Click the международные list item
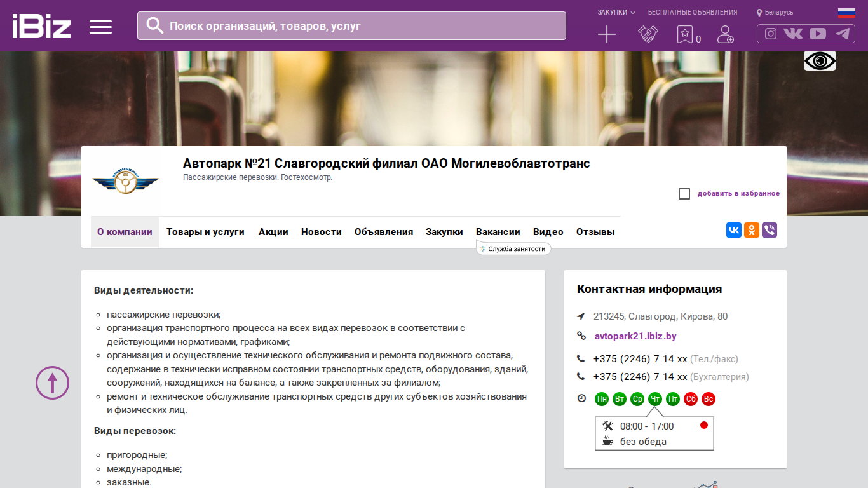The height and width of the screenshot is (488, 868). click(144, 469)
